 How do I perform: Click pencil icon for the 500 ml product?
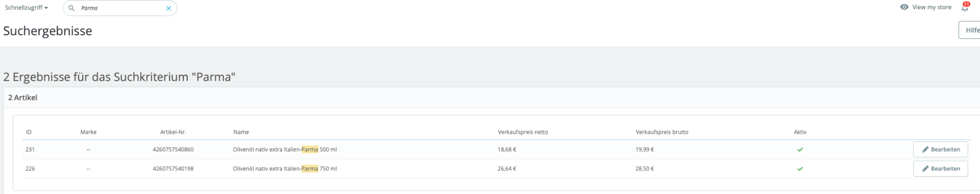[x=925, y=150]
